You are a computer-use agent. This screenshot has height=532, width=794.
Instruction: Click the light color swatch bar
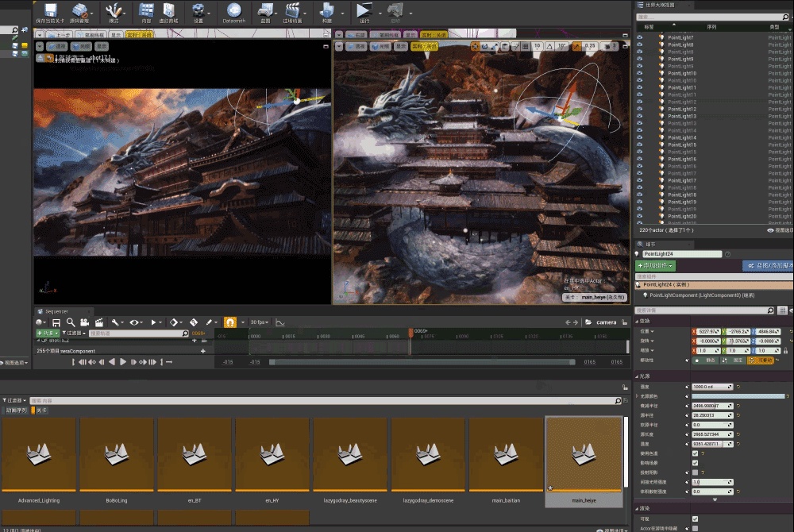(x=738, y=395)
